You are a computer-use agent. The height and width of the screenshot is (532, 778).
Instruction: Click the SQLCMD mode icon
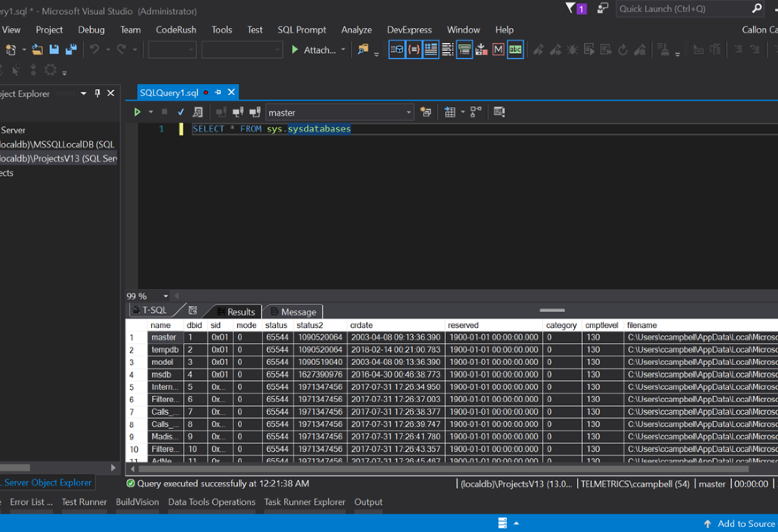point(499,112)
